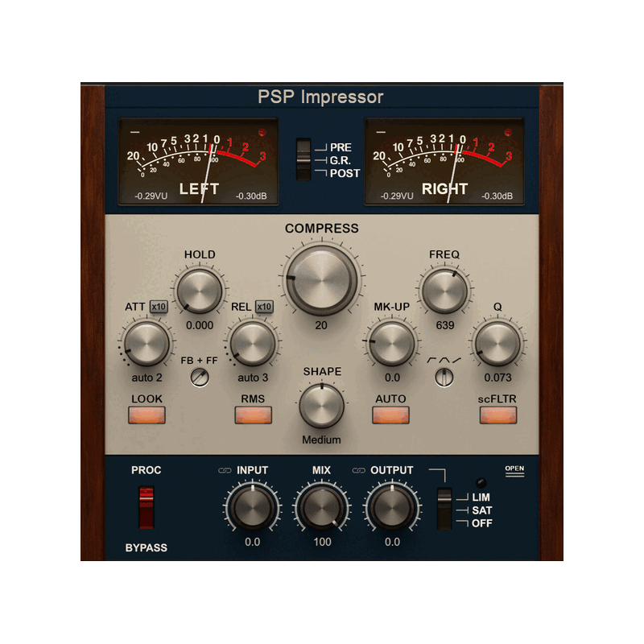Screen dimensions: 644x644
Task: Click the hold value 0.000
Action: pyautogui.click(x=200, y=325)
